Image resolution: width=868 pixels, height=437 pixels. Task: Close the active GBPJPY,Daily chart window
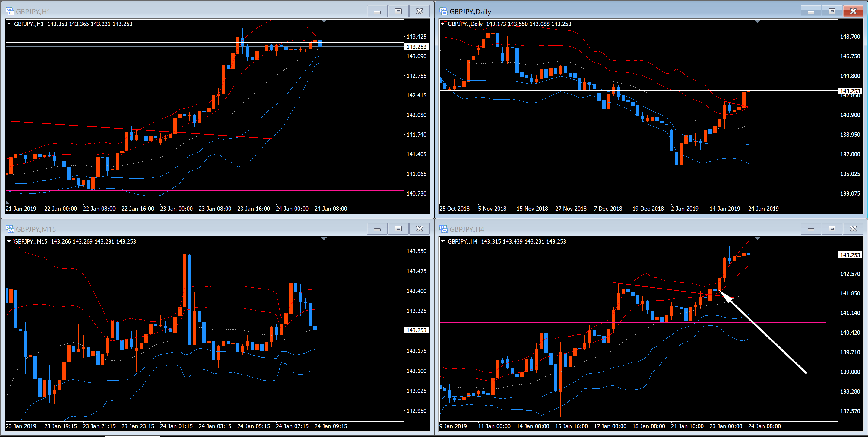click(853, 11)
